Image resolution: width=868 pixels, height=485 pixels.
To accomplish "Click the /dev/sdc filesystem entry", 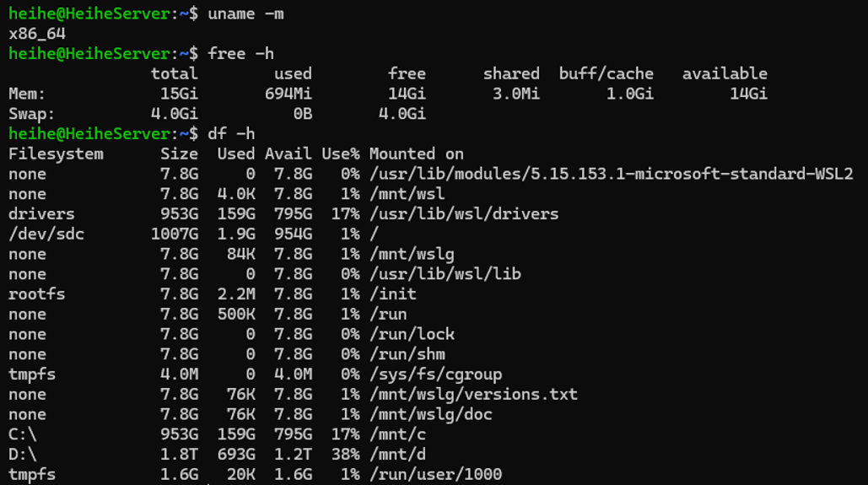I will (46, 234).
